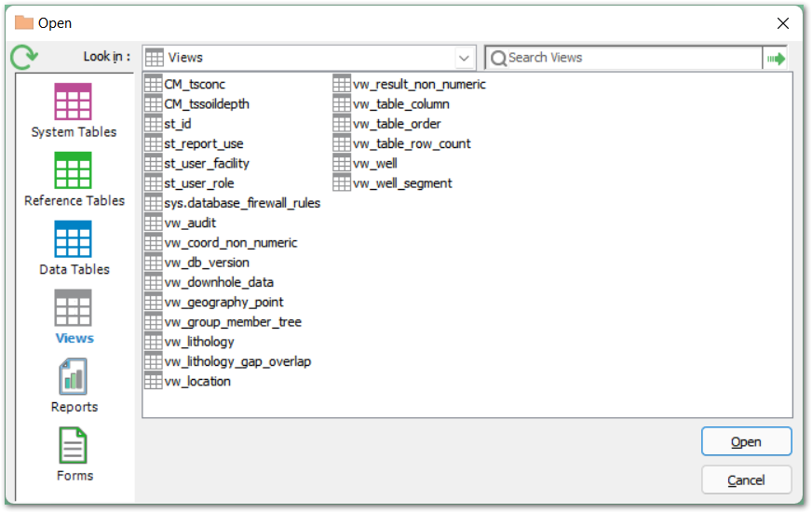The width and height of the screenshot is (812, 513).
Task: Open the Reports category
Action: click(74, 385)
